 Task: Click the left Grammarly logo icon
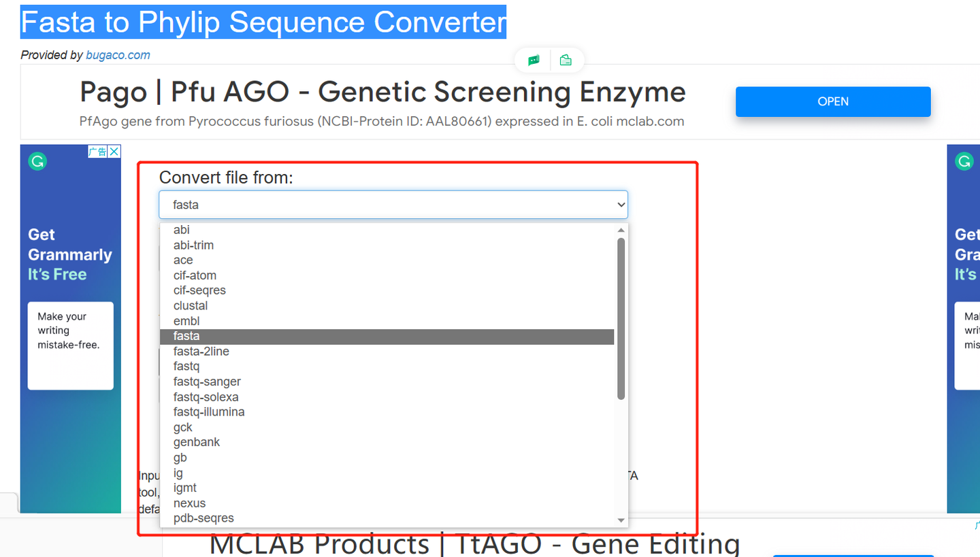click(x=37, y=161)
